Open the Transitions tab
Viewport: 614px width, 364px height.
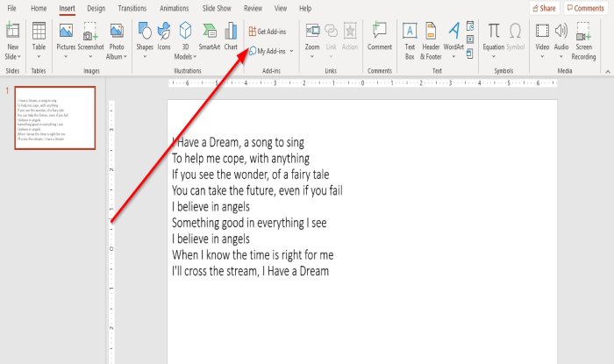click(132, 8)
